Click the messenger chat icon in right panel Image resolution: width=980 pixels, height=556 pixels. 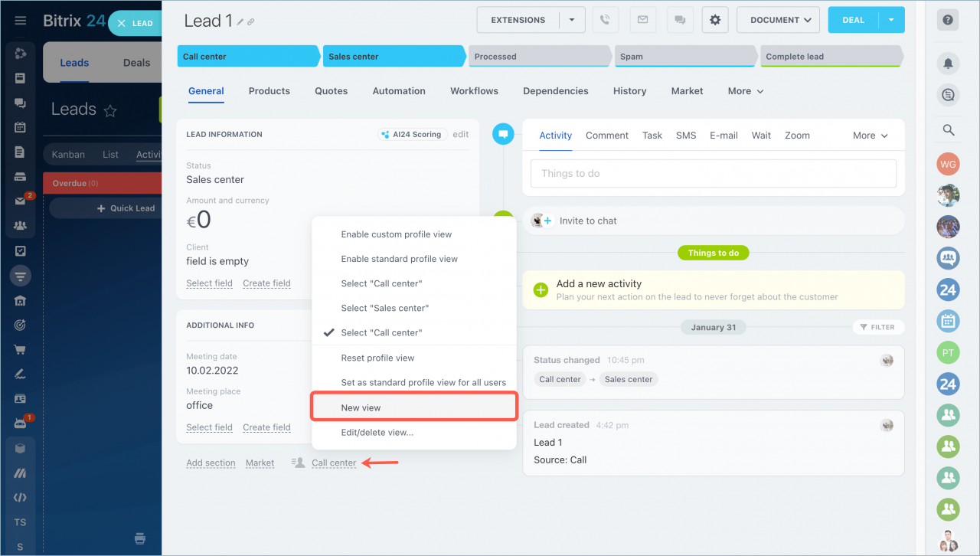coord(948,95)
